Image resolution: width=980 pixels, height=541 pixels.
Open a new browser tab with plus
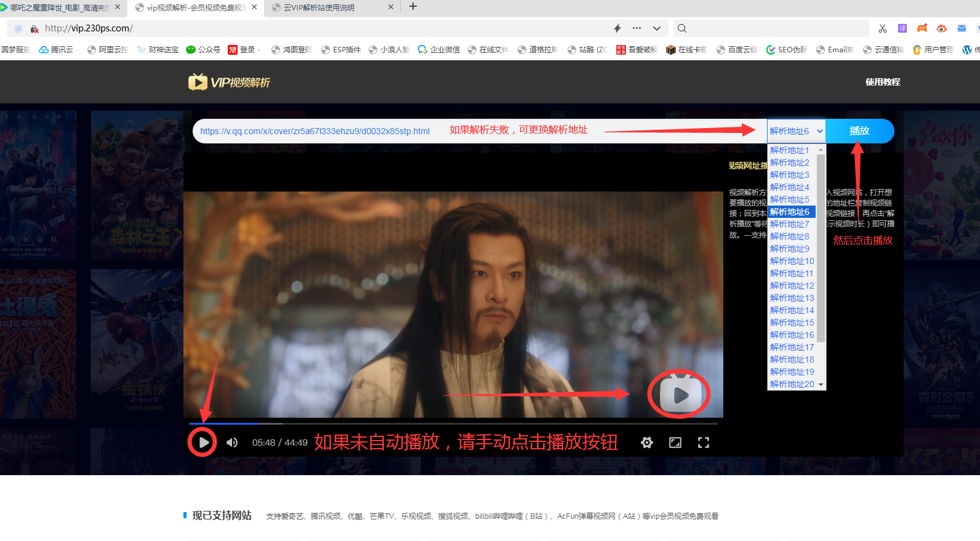(x=413, y=6)
